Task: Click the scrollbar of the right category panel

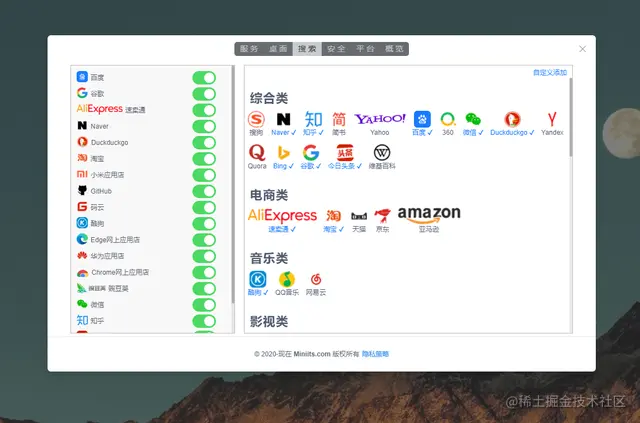Action: pyautogui.click(x=571, y=117)
